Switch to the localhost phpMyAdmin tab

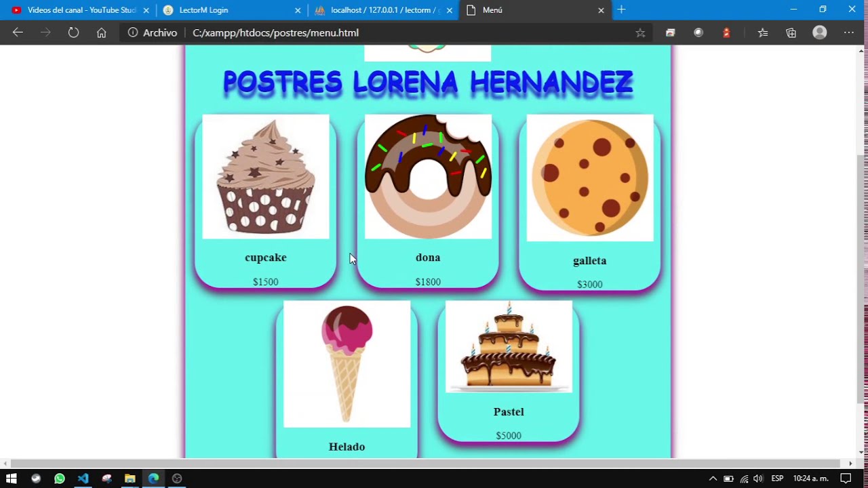click(383, 10)
